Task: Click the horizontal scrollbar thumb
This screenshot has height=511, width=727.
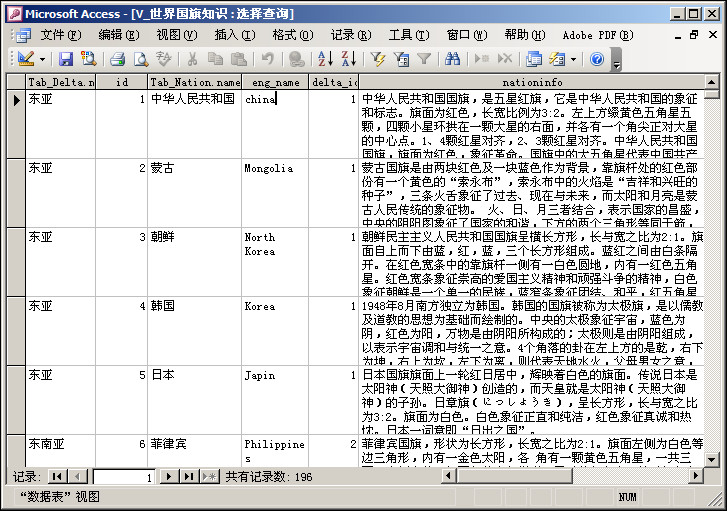Action: click(x=514, y=475)
